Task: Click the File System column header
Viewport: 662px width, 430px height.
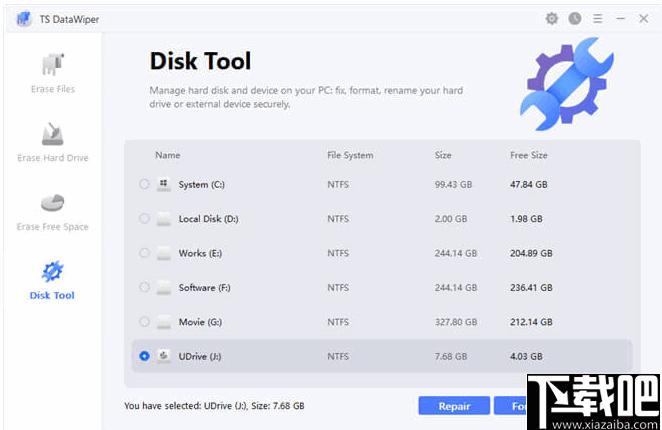Action: pos(350,155)
